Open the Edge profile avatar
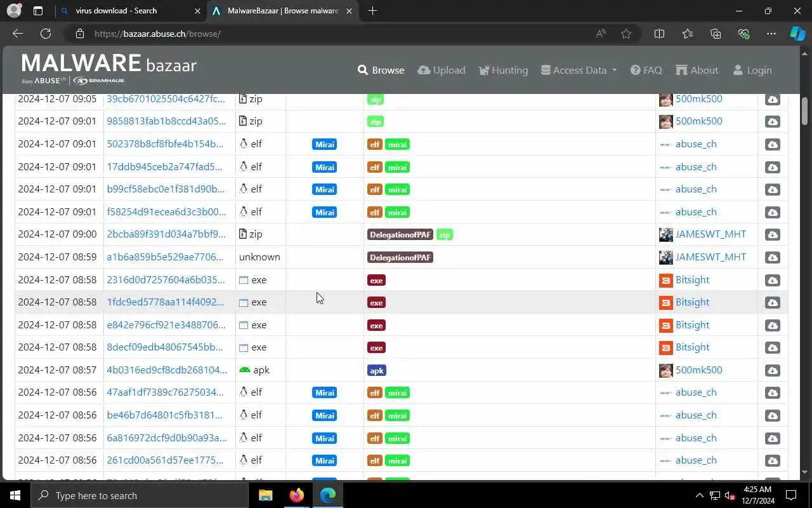Viewport: 812px width, 508px height. (x=14, y=11)
